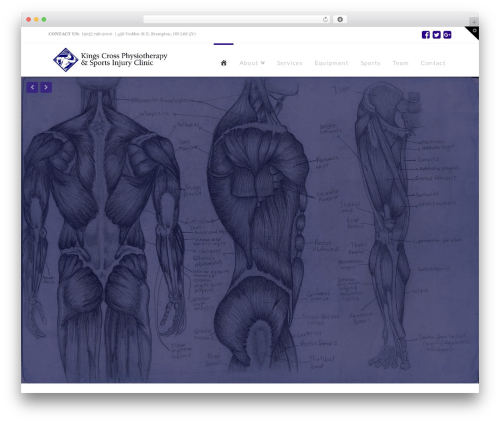
Task: Open the Contact menu item
Action: tap(433, 63)
